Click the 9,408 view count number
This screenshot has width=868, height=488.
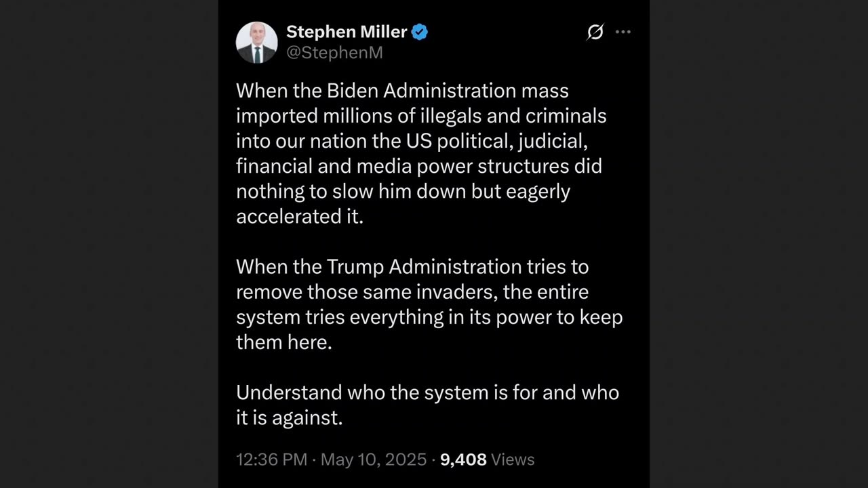pyautogui.click(x=463, y=460)
